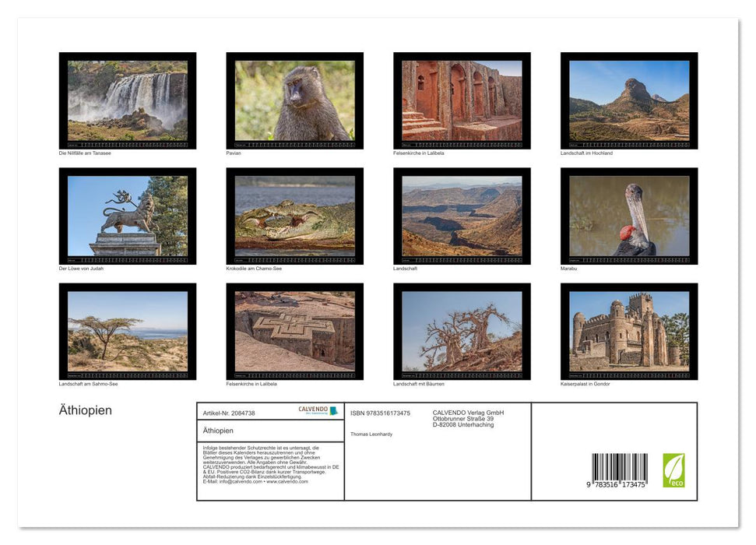Click the Löwe von Judah statue photo
The height and width of the screenshot is (545, 756).
[128, 216]
